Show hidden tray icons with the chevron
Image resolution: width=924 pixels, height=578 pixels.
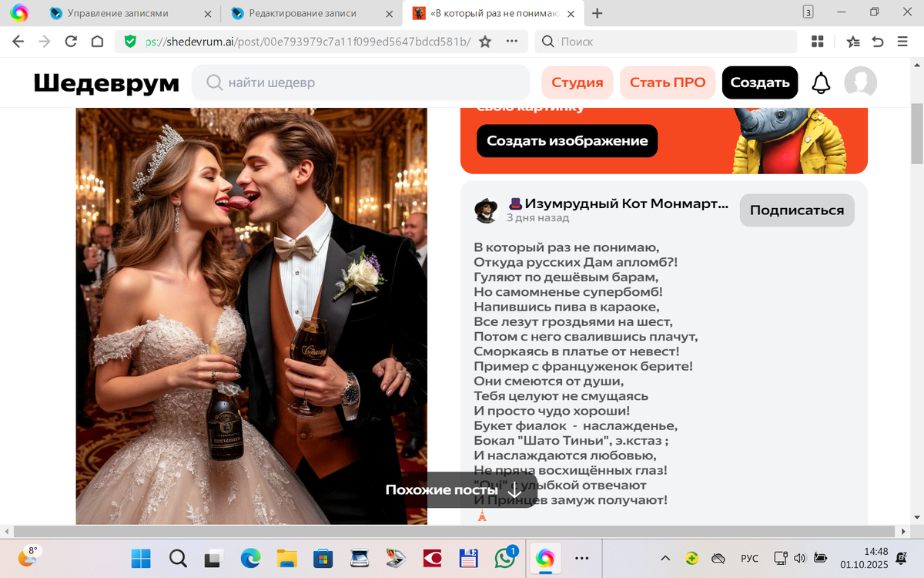(x=665, y=558)
